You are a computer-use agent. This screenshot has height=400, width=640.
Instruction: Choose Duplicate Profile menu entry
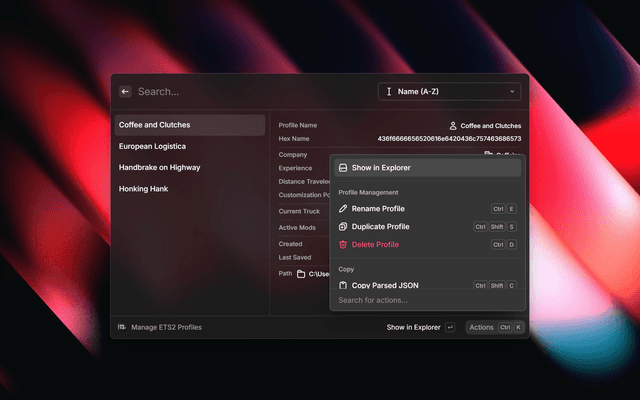(380, 227)
